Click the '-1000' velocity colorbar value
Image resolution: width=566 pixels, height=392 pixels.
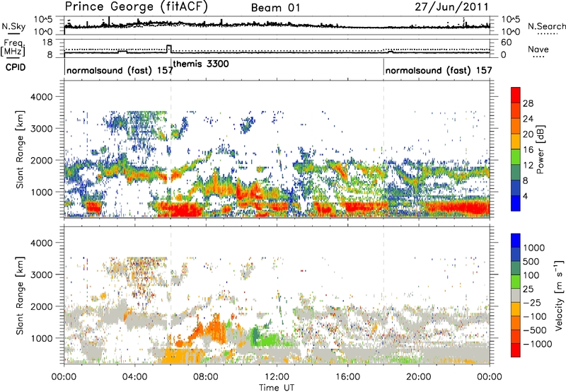pyautogui.click(x=537, y=344)
